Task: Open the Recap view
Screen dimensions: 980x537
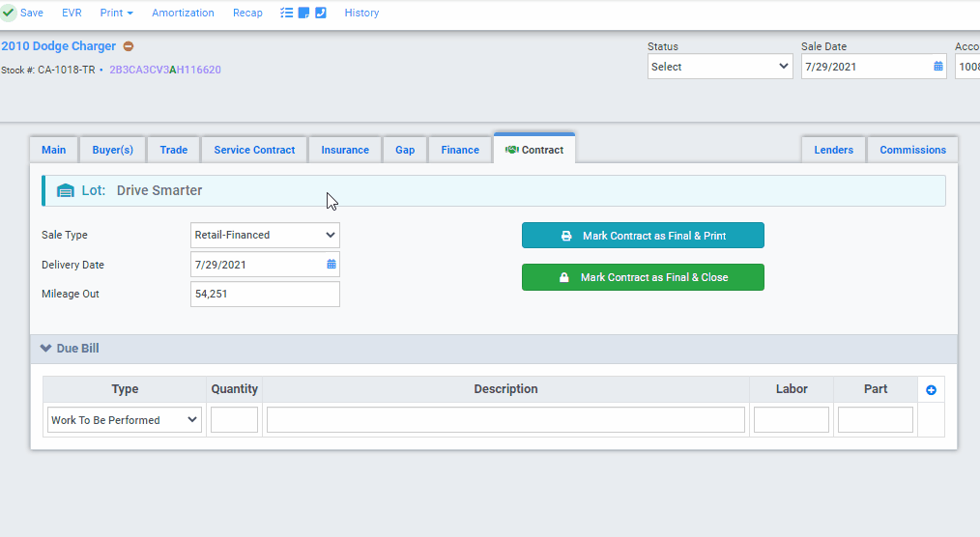Action: [x=247, y=13]
